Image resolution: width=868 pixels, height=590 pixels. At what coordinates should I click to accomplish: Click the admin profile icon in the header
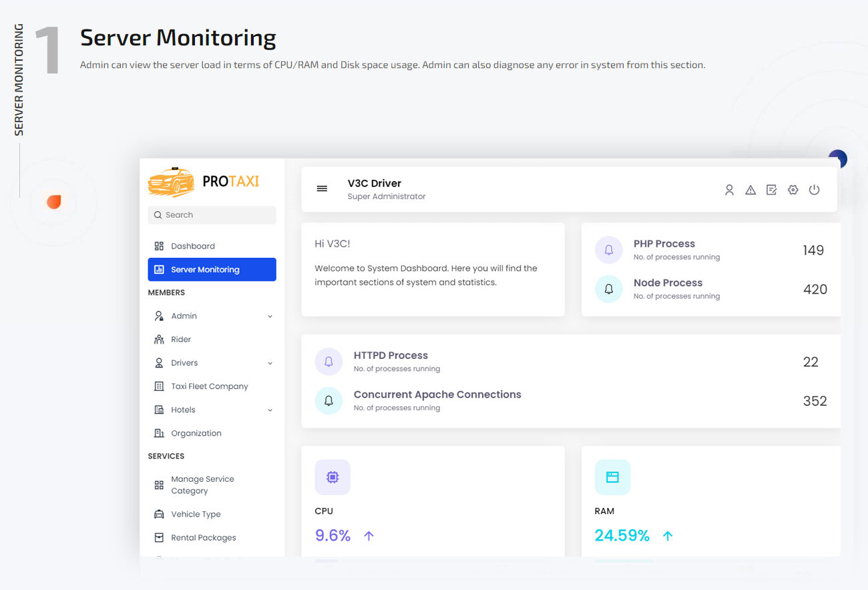coord(729,190)
